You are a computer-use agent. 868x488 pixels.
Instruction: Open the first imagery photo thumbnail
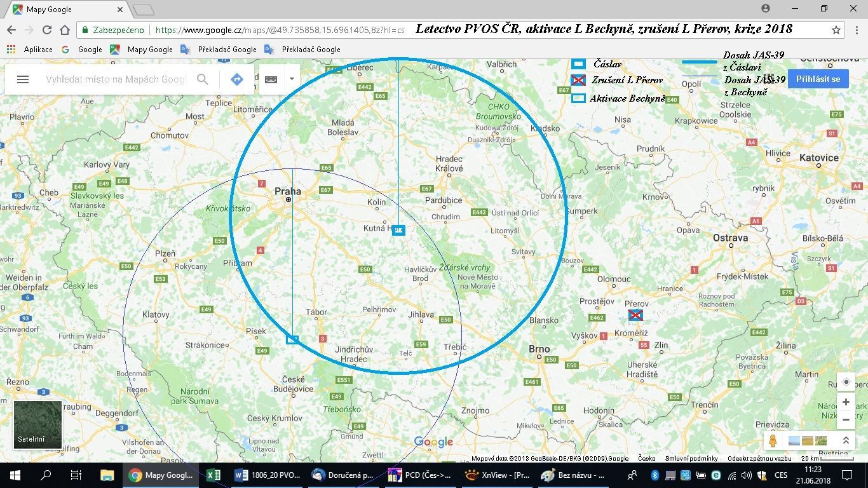pyautogui.click(x=794, y=440)
